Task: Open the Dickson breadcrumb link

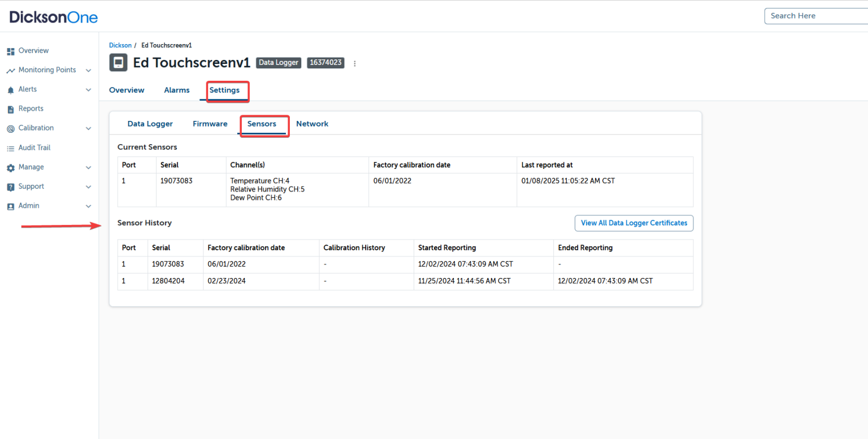Action: [x=120, y=45]
